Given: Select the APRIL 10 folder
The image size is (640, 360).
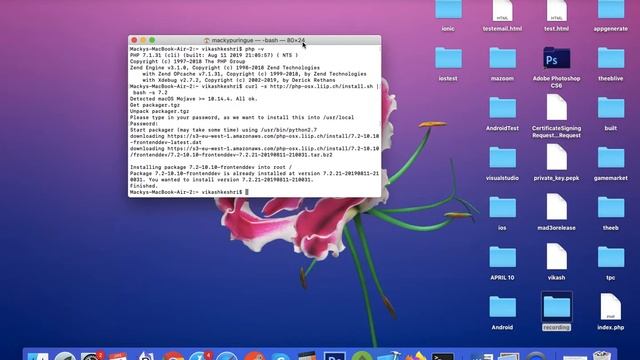Looking at the screenshot, I should click(502, 257).
